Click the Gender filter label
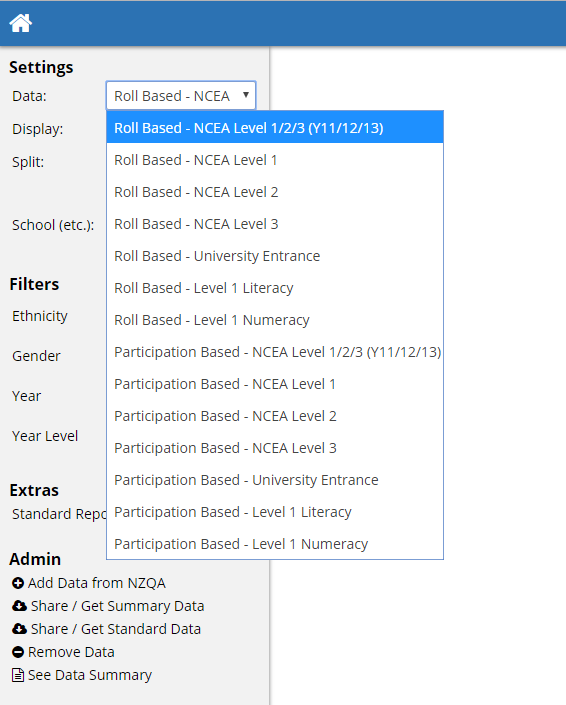Image resolution: width=566 pixels, height=705 pixels. [x=36, y=356]
